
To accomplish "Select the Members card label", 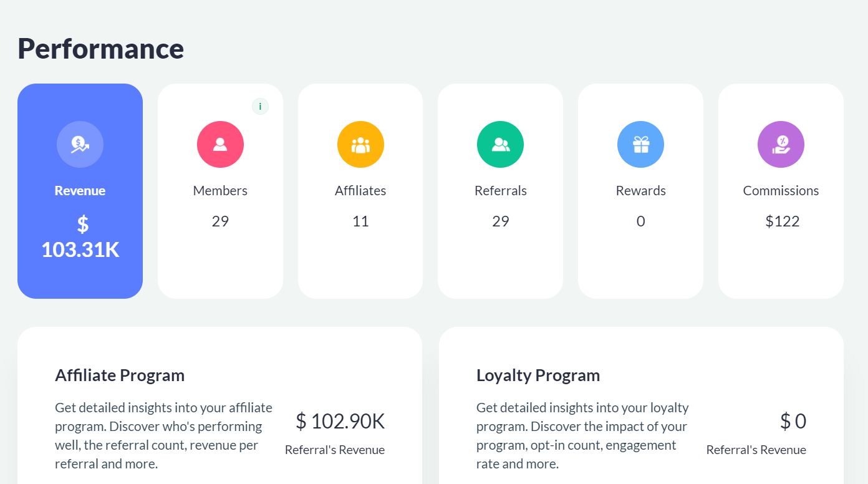I will (x=220, y=191).
